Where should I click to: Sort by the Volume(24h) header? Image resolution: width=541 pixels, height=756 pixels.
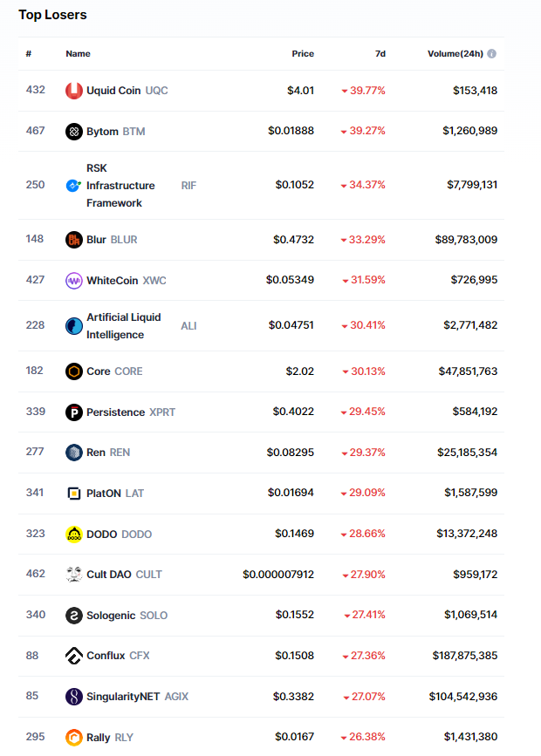(455, 54)
